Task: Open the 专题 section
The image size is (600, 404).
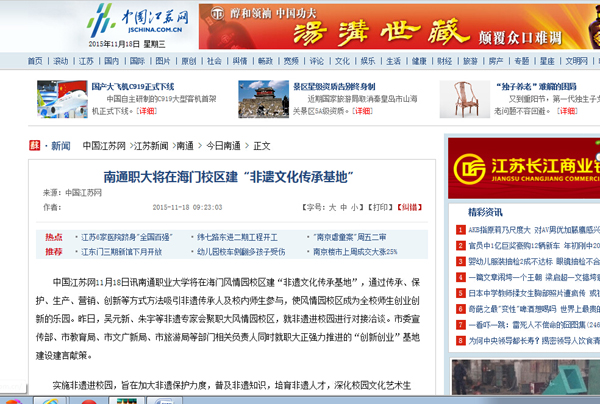Action: pos(522,61)
